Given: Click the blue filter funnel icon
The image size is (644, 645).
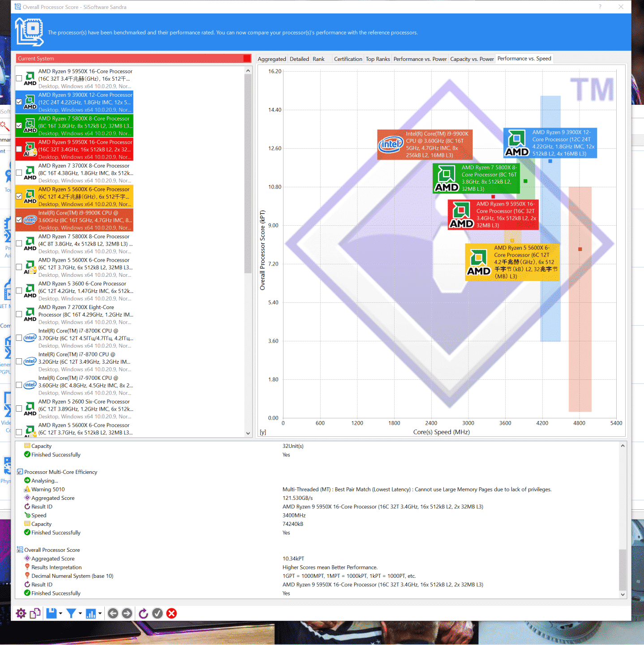Looking at the screenshot, I should (x=71, y=613).
